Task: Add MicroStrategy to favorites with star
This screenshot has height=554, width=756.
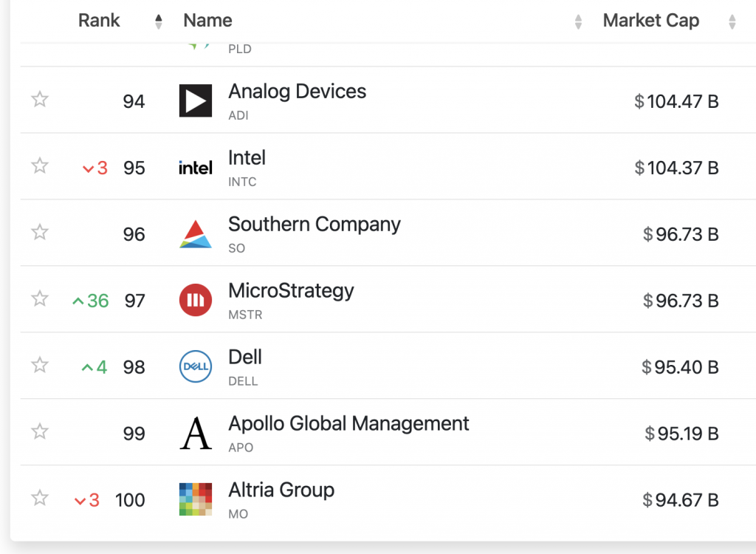Action: tap(40, 299)
